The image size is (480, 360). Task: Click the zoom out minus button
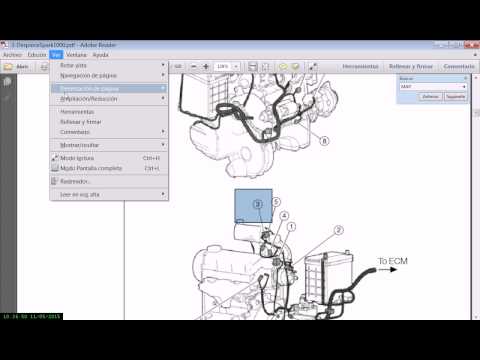(x=194, y=67)
